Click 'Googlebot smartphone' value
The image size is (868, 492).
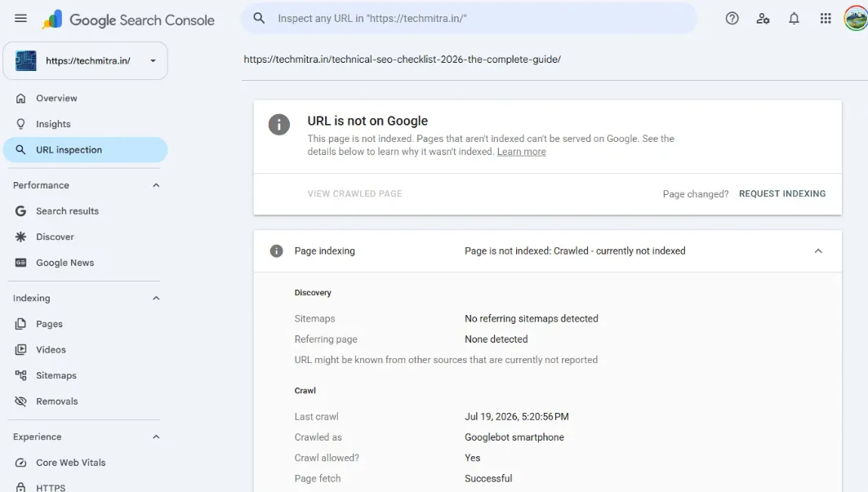click(x=514, y=437)
